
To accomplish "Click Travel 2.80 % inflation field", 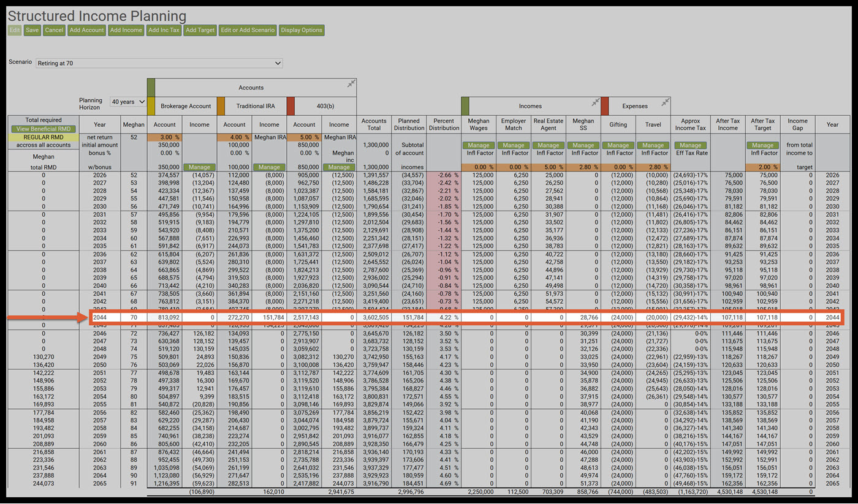I will (x=653, y=167).
